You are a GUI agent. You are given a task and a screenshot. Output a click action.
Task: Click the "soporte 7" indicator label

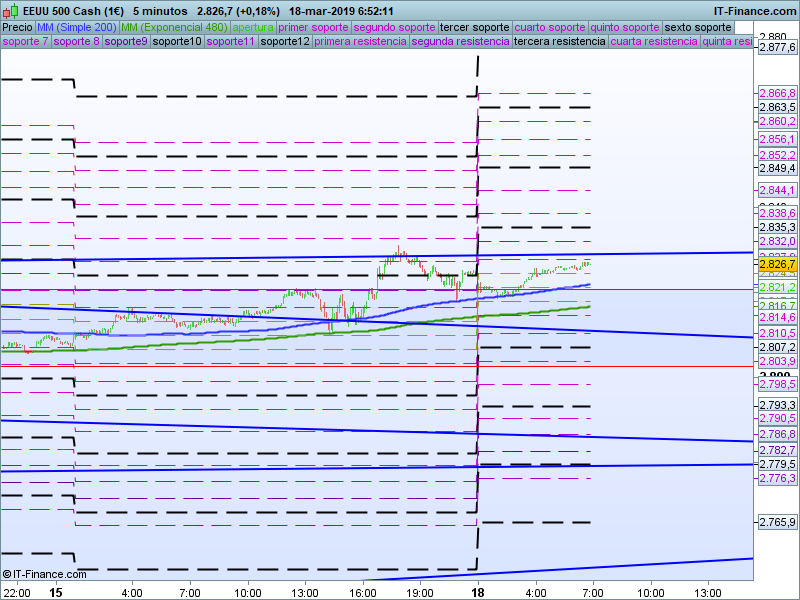25,41
